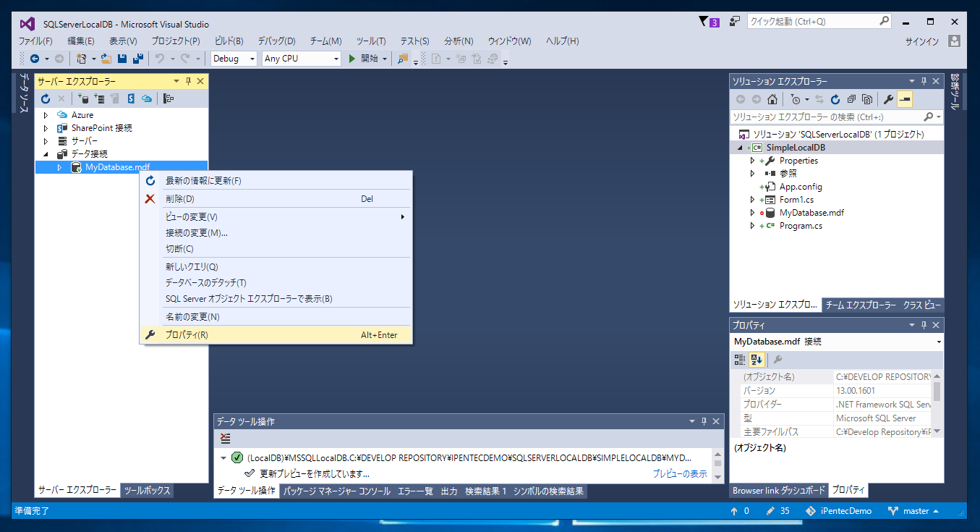
Task: Click the Refresh icon in Solution Explorer toolbar
Action: pyautogui.click(x=835, y=99)
